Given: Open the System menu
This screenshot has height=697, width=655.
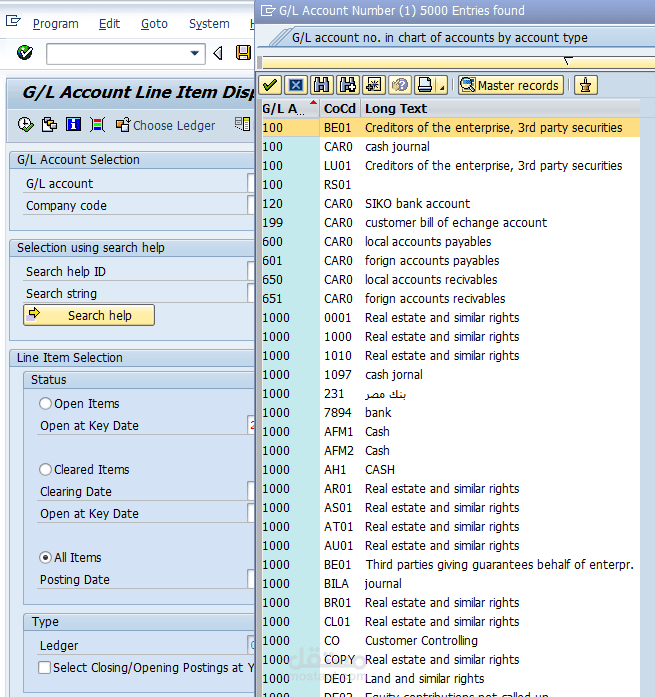Looking at the screenshot, I should [209, 24].
